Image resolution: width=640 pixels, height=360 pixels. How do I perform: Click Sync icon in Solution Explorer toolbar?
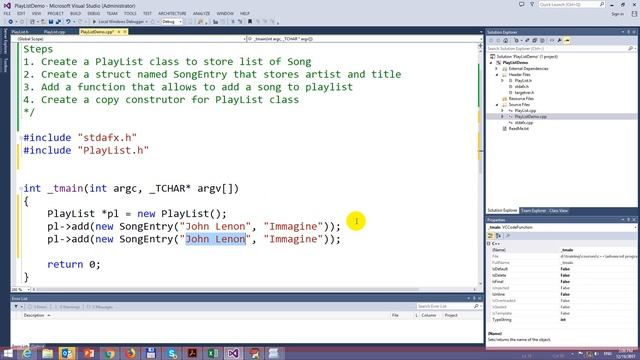[527, 40]
